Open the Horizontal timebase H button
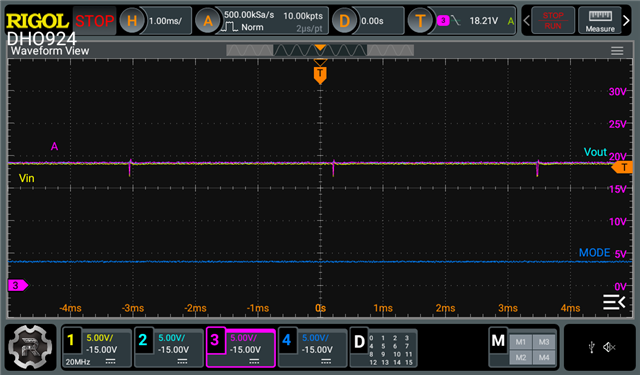This screenshot has height=375, width=640. point(132,20)
